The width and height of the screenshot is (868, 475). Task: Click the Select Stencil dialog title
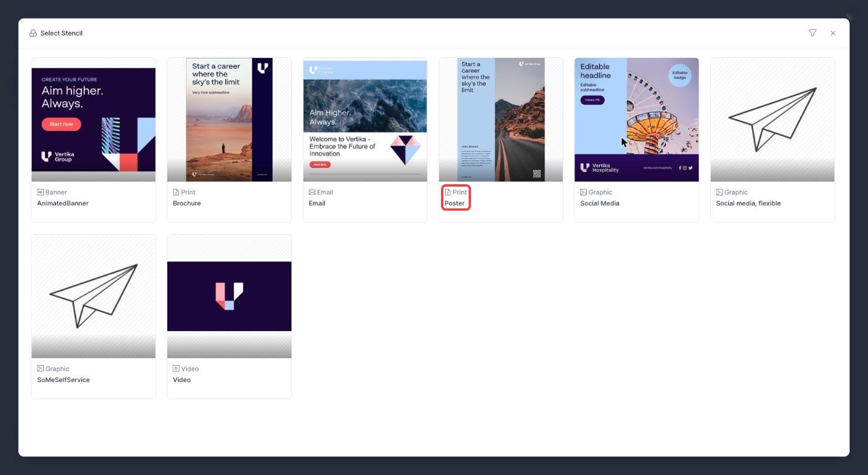coord(61,33)
